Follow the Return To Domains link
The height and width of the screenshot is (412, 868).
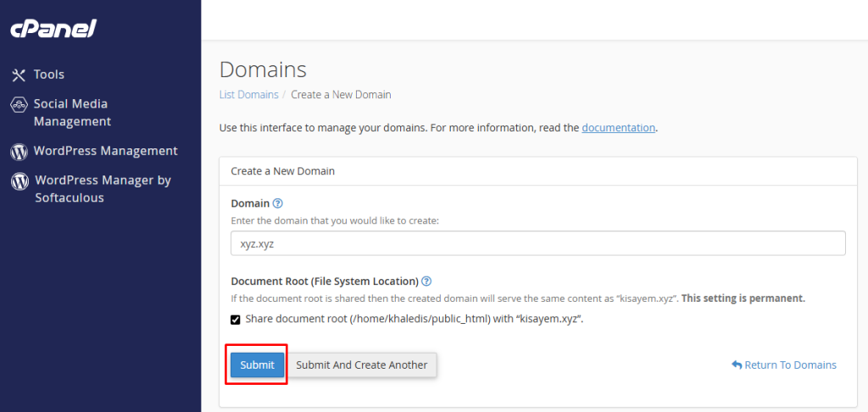[790, 365]
